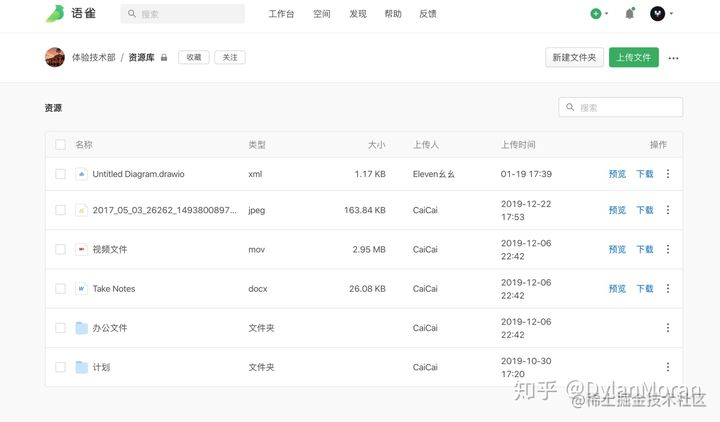Open more actions for Take Notes row
Viewport: 720px width, 422px height.
click(x=668, y=288)
